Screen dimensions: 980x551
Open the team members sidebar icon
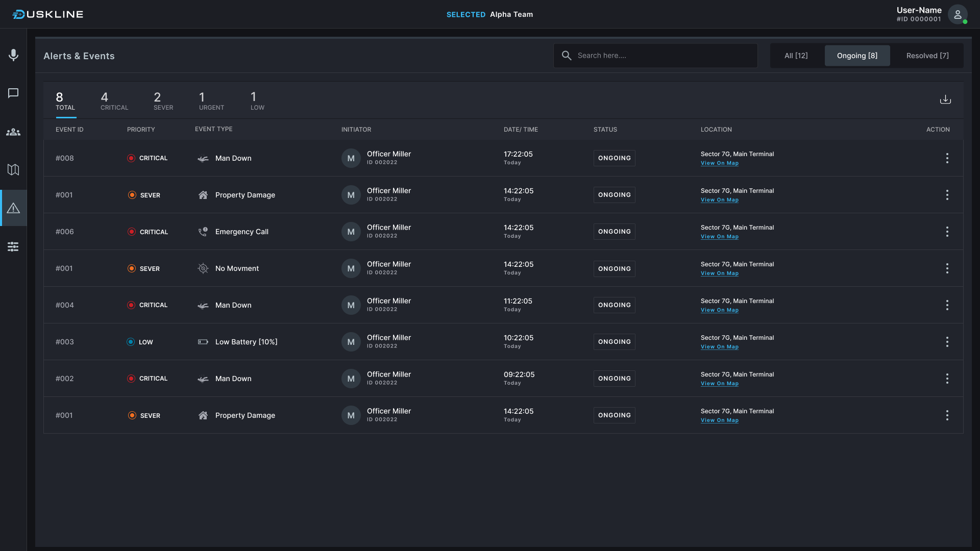pos(13,132)
